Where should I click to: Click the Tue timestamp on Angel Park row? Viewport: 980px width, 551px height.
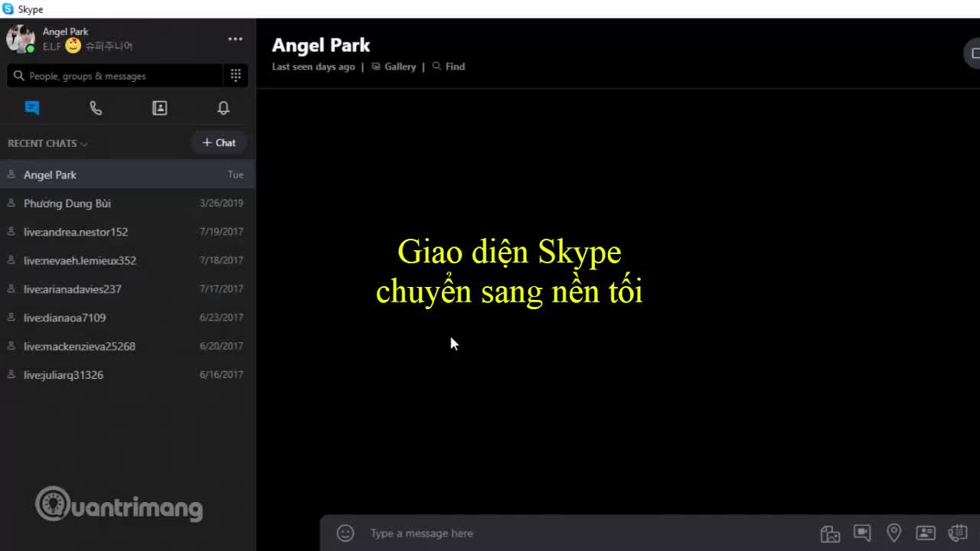[x=236, y=174]
